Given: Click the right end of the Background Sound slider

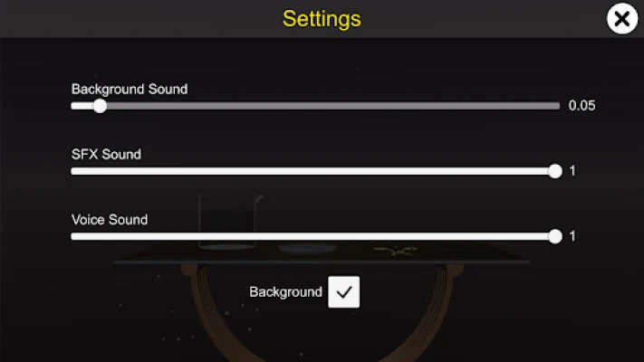Looking at the screenshot, I should click(x=556, y=106).
